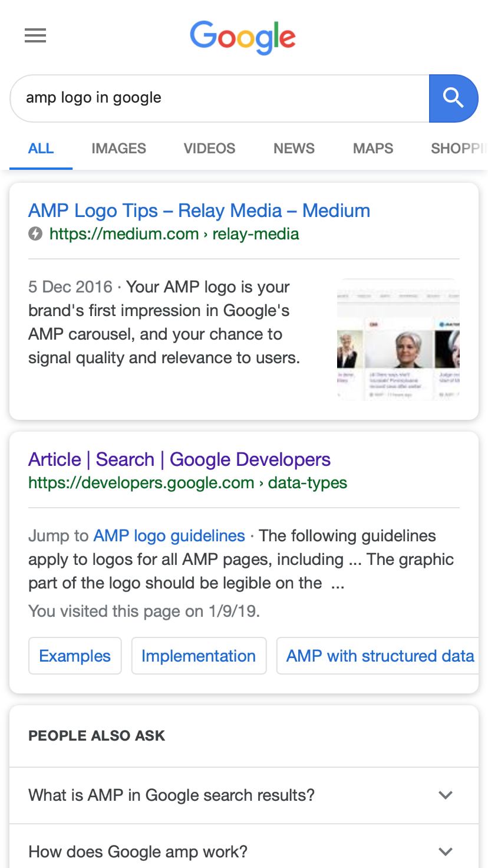Open the AMP carousel thumbnail image

[398, 340]
